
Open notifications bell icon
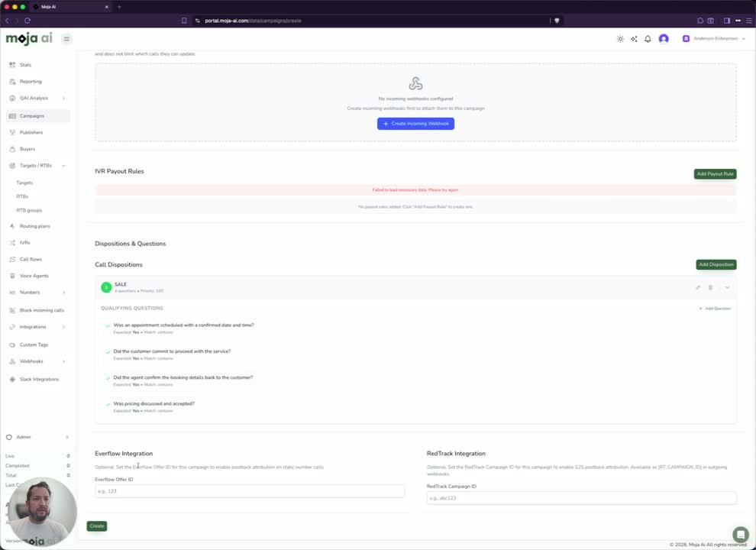648,39
